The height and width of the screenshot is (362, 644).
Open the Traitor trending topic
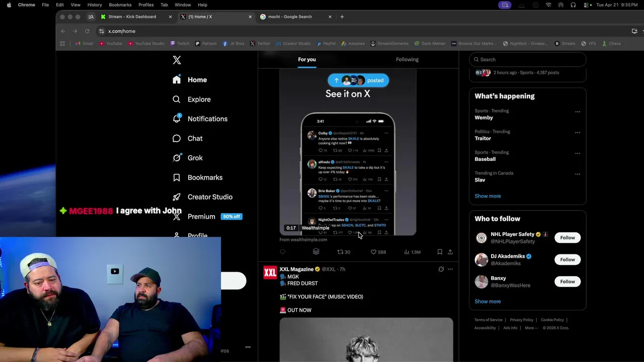point(482,138)
